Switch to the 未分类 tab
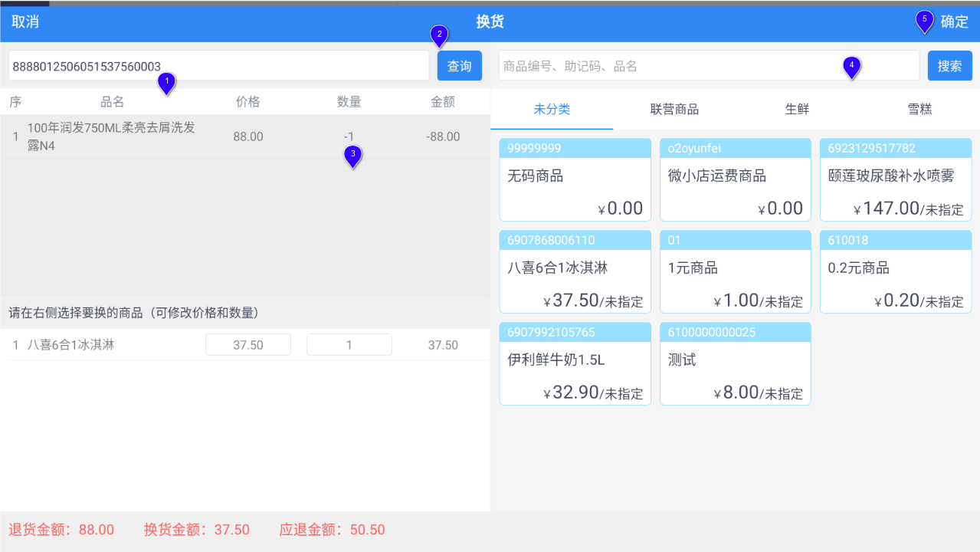 [x=552, y=109]
